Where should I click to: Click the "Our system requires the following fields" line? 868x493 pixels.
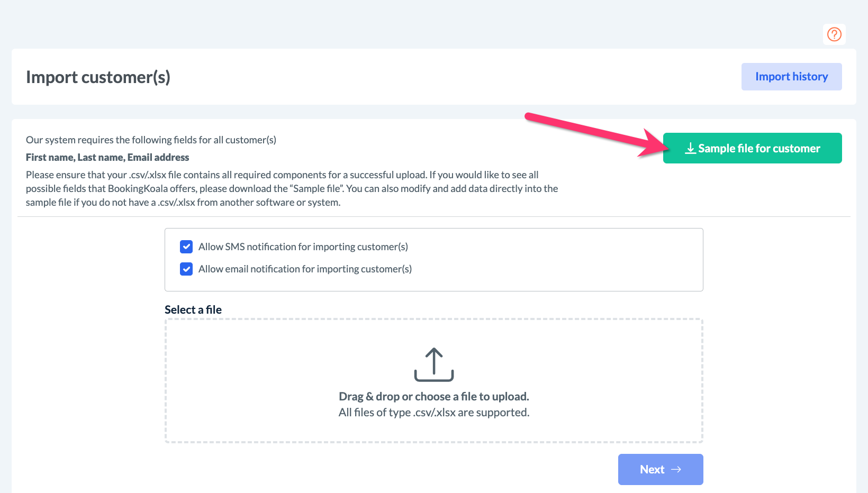coord(151,140)
